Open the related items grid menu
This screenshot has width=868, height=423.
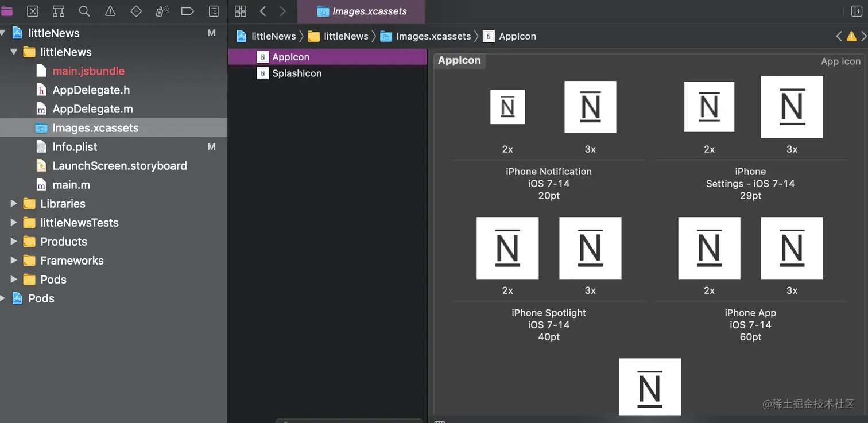[241, 11]
